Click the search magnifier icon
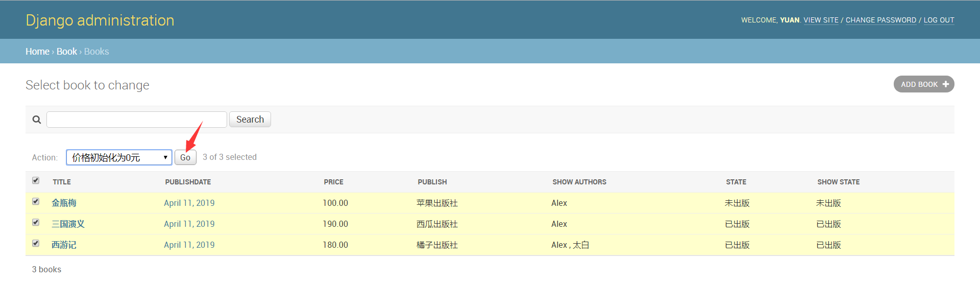The image size is (980, 283). click(37, 120)
